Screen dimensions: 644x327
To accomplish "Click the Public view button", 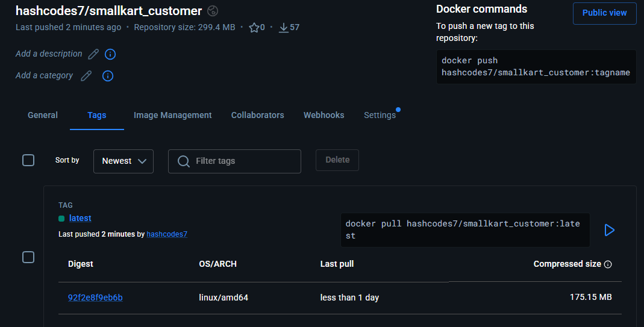I will point(605,13).
